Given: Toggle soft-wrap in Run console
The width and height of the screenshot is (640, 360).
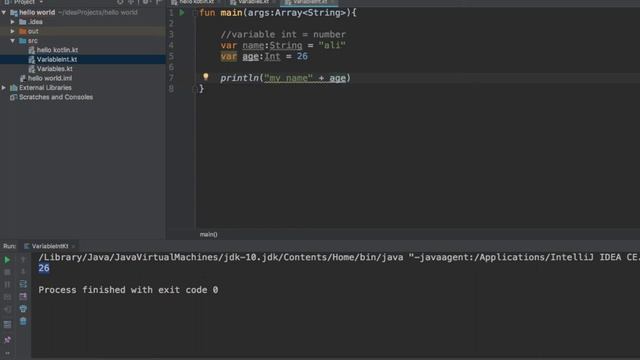Looking at the screenshot, I should [23, 284].
